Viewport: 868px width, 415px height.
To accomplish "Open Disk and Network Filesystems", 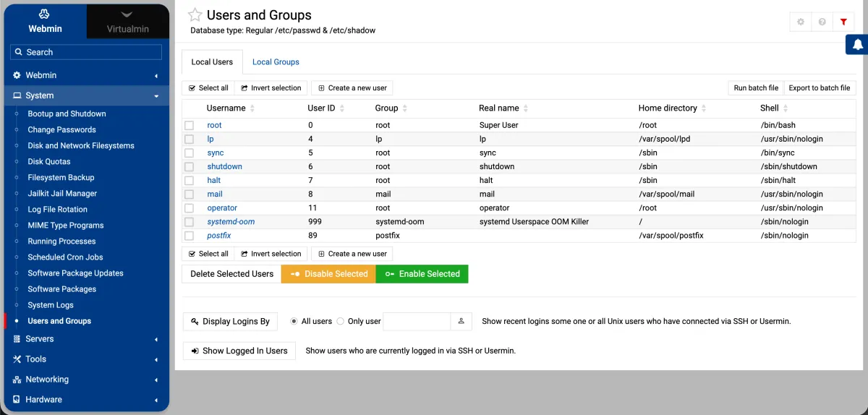I will coord(81,145).
